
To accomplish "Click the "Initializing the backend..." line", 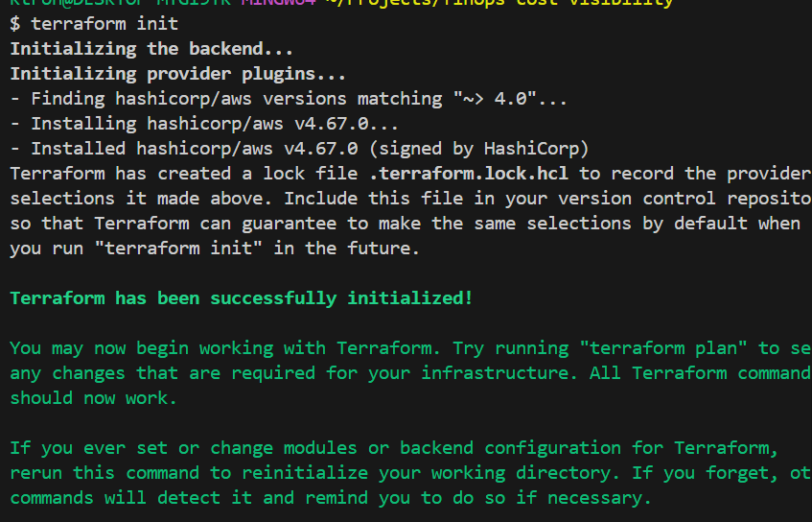I will tap(151, 48).
